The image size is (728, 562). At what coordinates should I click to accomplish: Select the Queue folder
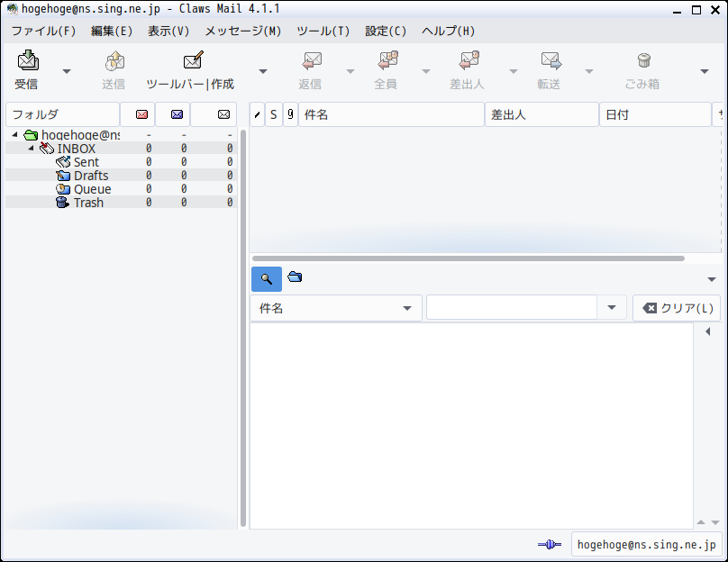92,189
